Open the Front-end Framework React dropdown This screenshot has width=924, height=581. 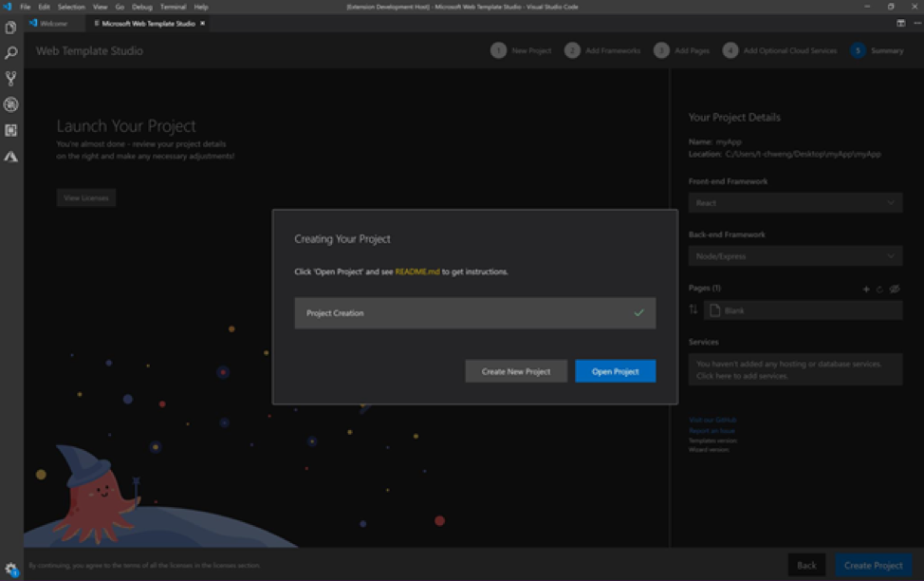[795, 203]
